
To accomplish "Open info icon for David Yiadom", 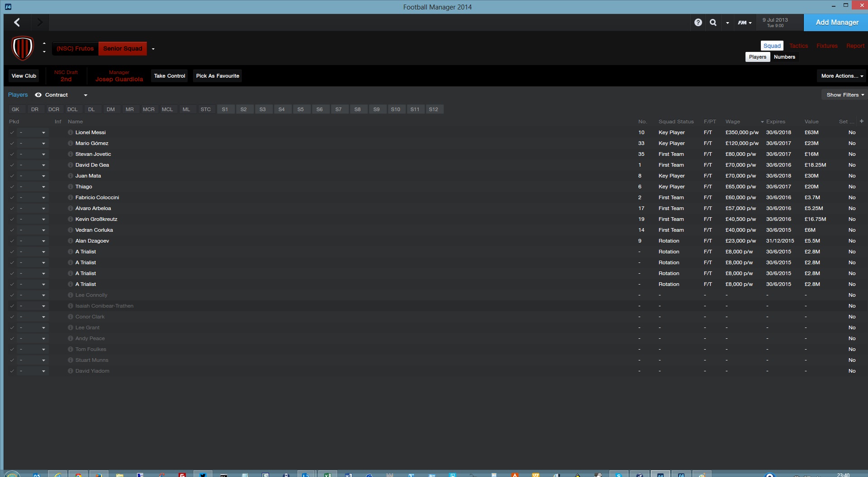I will coord(71,371).
